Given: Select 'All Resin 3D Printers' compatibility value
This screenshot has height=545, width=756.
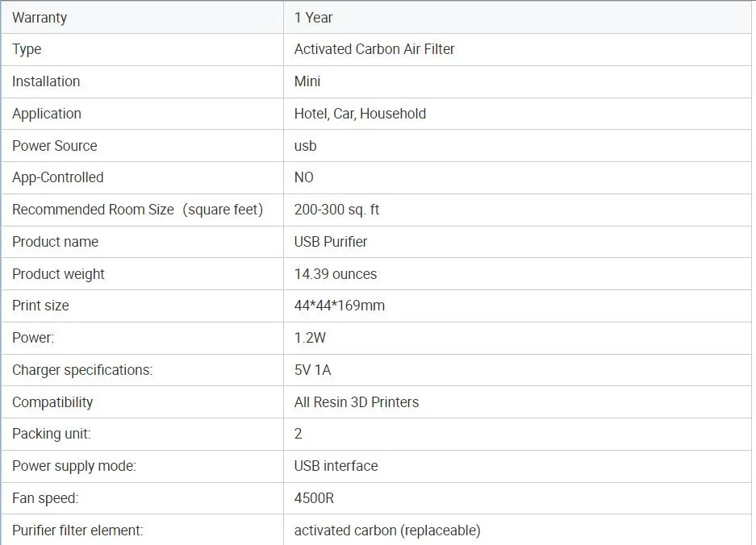Looking at the screenshot, I should pos(357,402).
